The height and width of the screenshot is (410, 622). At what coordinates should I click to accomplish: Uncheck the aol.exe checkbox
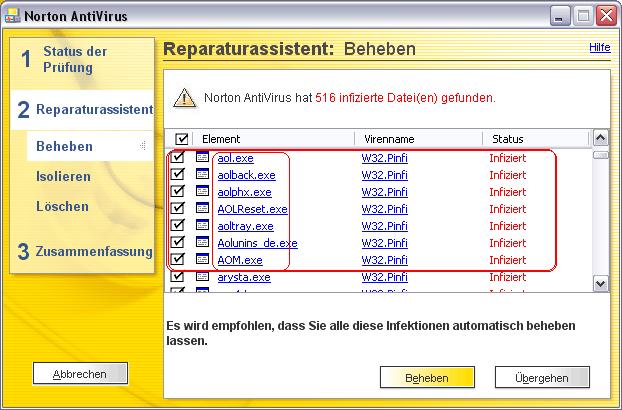point(178,158)
